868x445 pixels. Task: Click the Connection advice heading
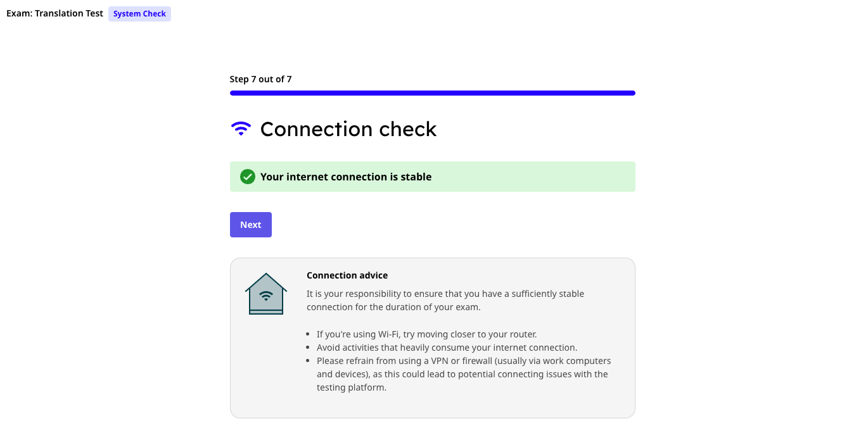[347, 275]
